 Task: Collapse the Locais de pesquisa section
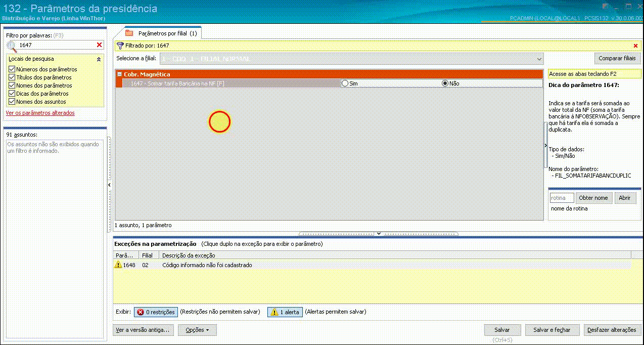coord(99,59)
